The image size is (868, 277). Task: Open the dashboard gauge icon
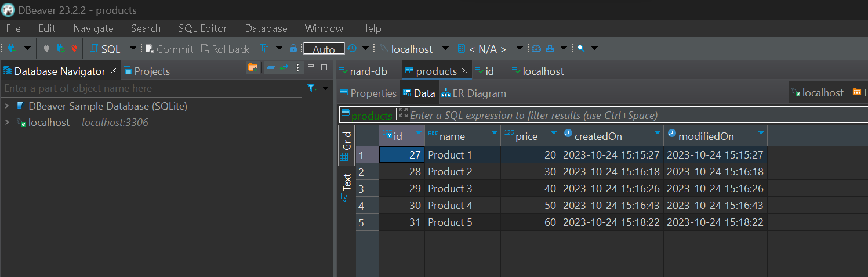coord(536,49)
